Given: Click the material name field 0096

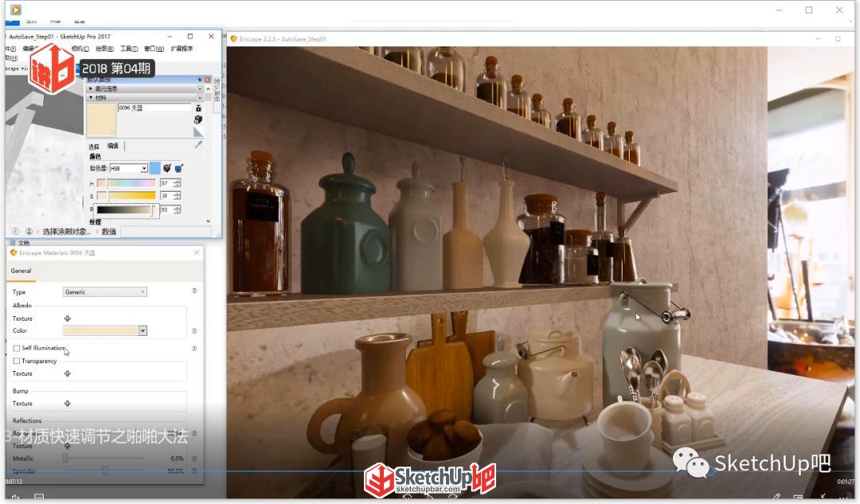Looking at the screenshot, I should (154, 108).
